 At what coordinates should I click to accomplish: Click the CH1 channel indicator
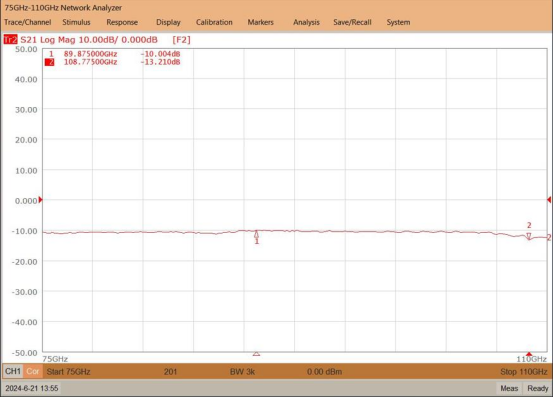coord(13,372)
